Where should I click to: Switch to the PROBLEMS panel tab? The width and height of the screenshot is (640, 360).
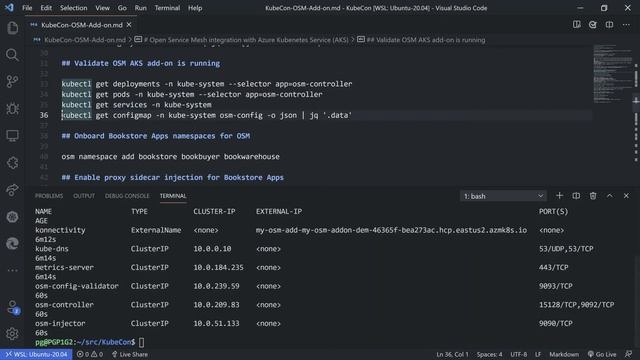[x=49, y=196]
